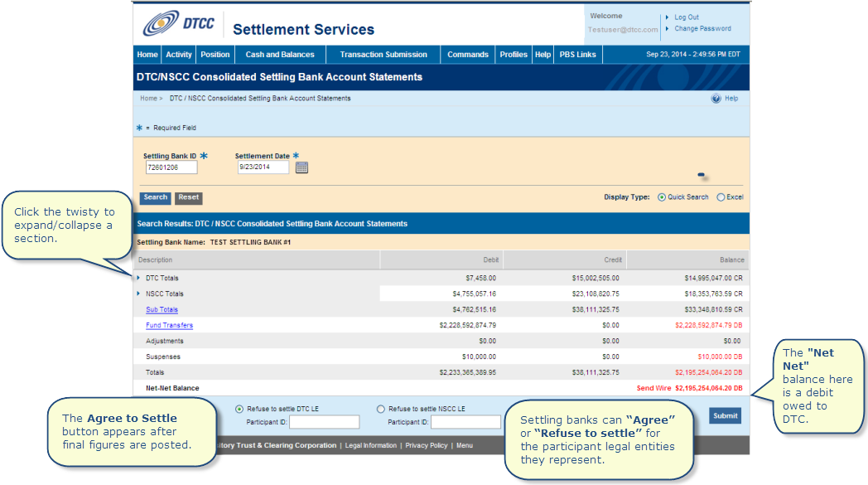Select Excel display type
This screenshot has height=485, width=868.
721,197
